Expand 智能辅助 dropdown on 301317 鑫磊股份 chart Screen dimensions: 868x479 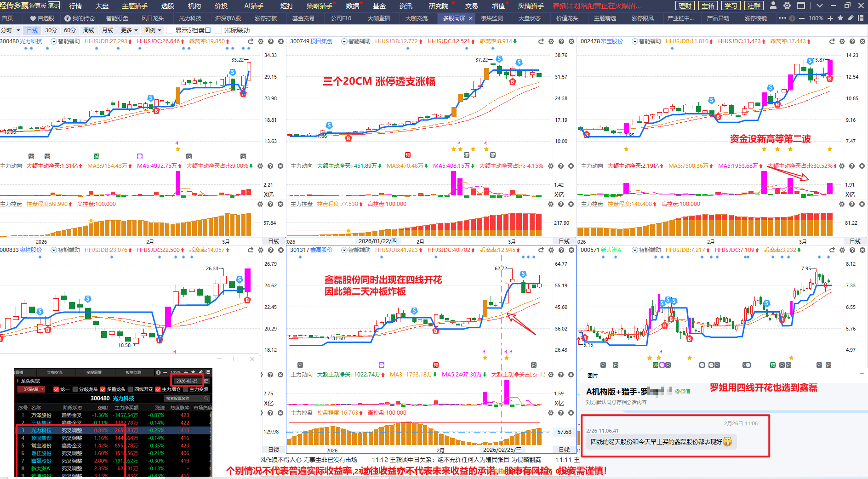[344, 250]
